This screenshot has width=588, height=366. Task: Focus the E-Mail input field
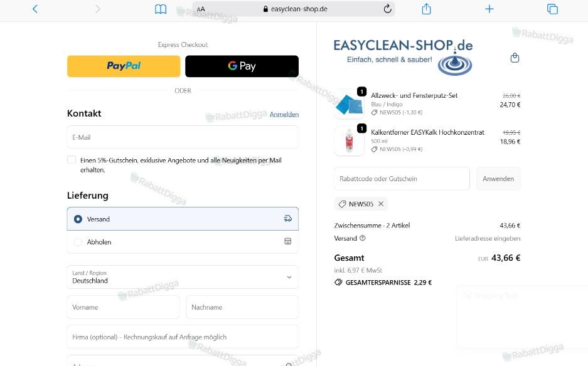point(183,137)
